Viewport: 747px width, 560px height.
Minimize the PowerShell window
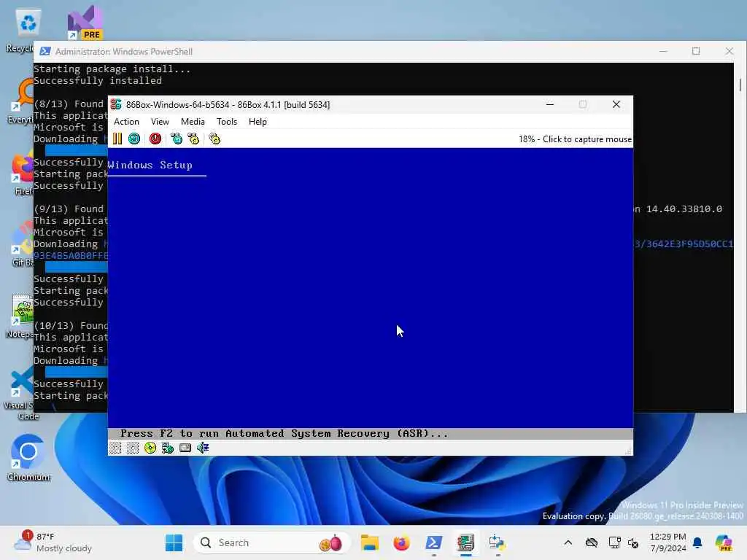coord(663,51)
